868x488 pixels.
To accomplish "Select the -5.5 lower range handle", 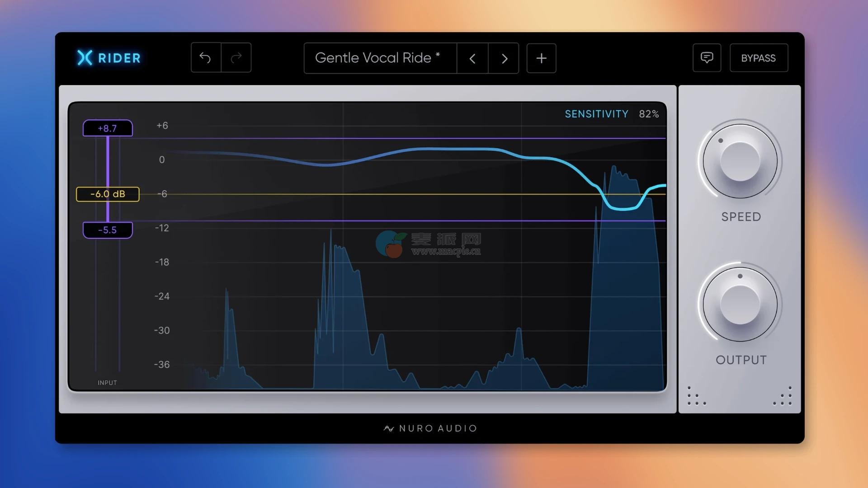I will pos(108,230).
